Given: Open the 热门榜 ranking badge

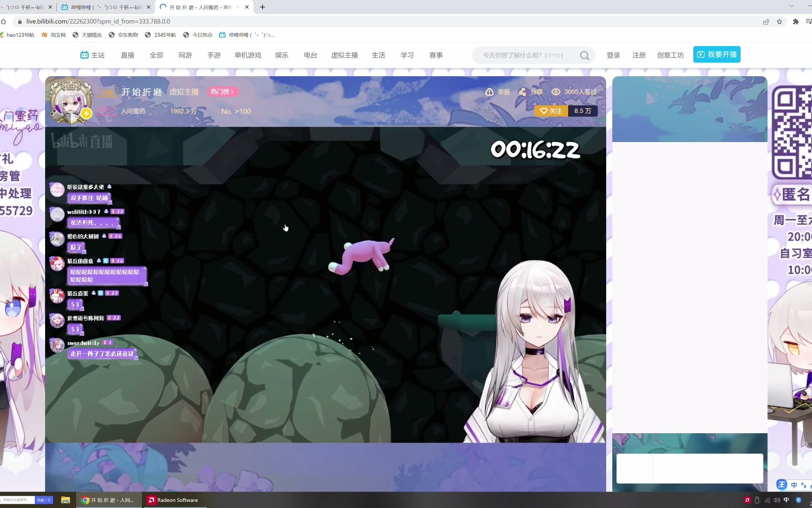Looking at the screenshot, I should 222,92.
